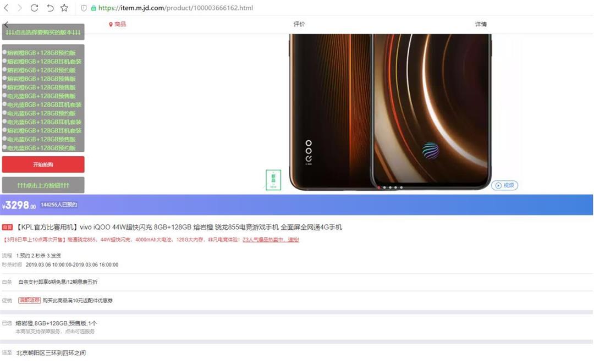Click the address bar URL
The image size is (594, 364).
(175, 8)
